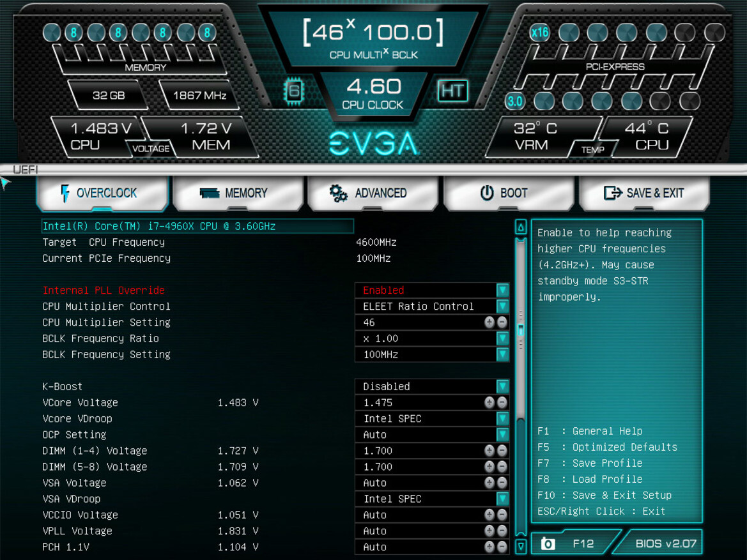Decrease DIMM (1-4) Voltage with minus
Screen dimensions: 747x560
coord(502,450)
